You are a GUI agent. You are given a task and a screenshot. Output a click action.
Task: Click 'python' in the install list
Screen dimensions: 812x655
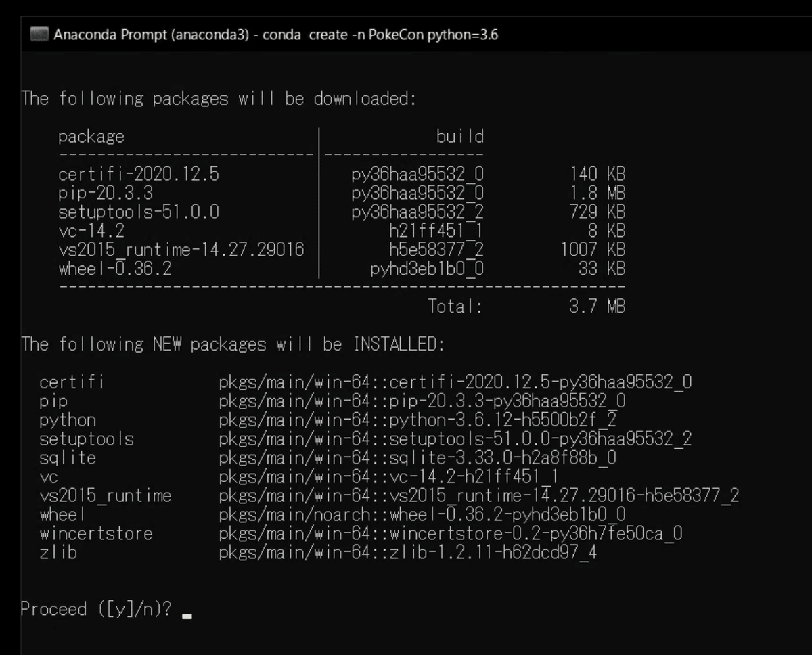pyautogui.click(x=68, y=420)
